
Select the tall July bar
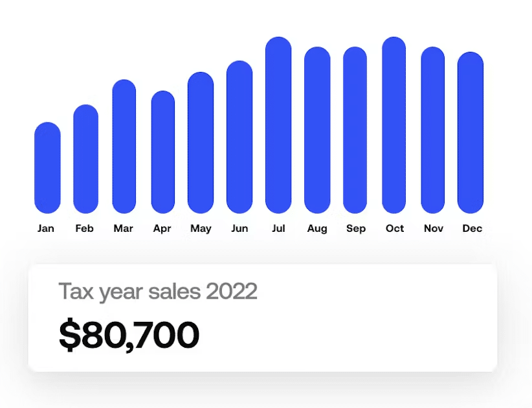278,125
